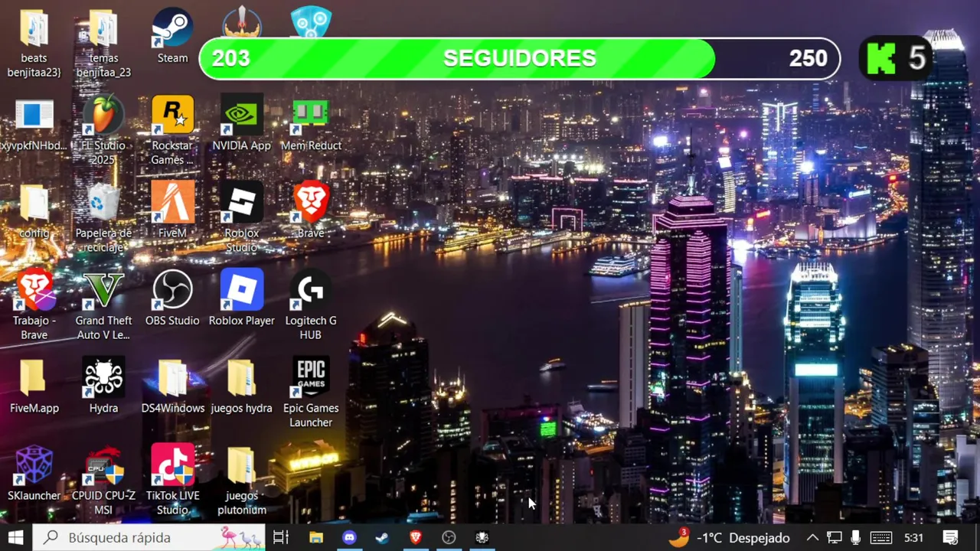Open Papelera de reciclaje
Image resolution: width=980 pixels, height=551 pixels.
103,218
